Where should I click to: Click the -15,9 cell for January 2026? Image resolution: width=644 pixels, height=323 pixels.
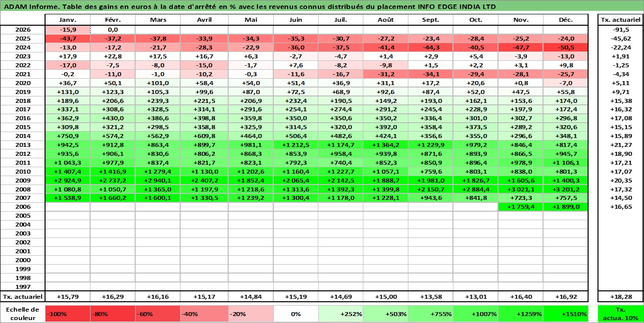point(67,30)
